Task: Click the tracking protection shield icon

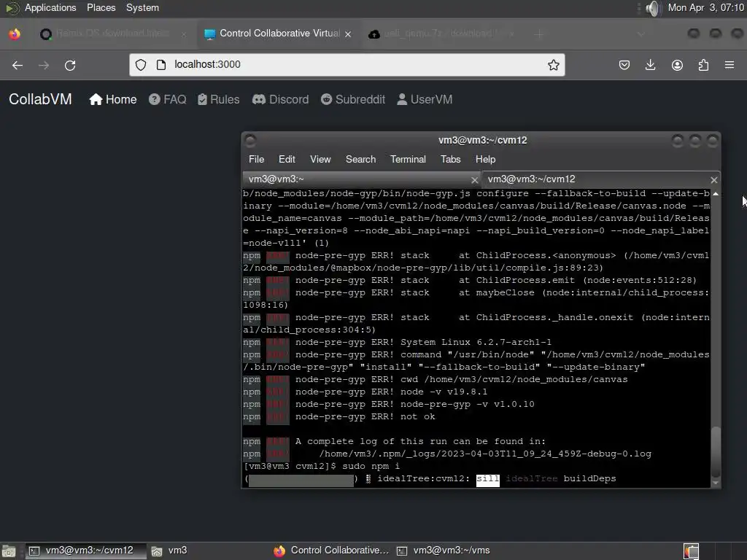Action: click(141, 65)
